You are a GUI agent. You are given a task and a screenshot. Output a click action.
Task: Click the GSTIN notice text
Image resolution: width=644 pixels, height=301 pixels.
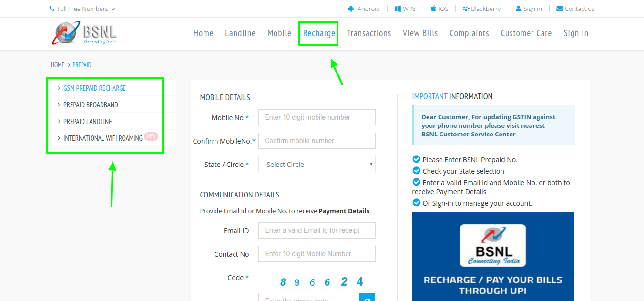(x=489, y=125)
